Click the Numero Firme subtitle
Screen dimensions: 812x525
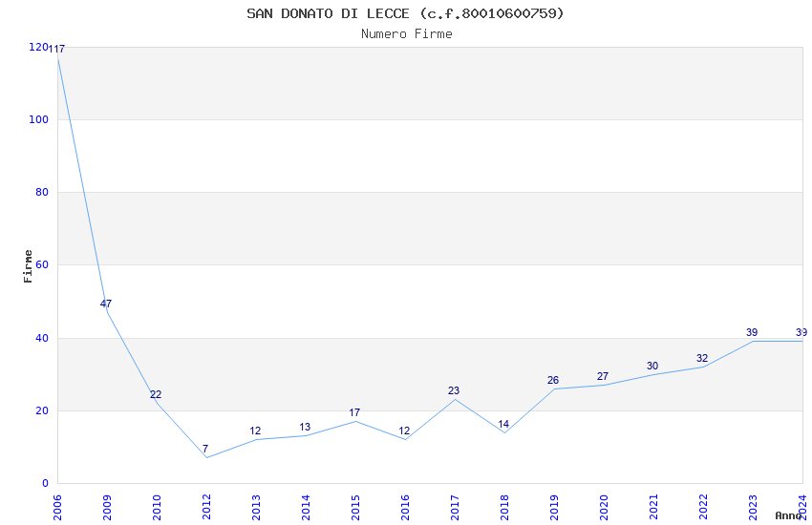tap(407, 34)
